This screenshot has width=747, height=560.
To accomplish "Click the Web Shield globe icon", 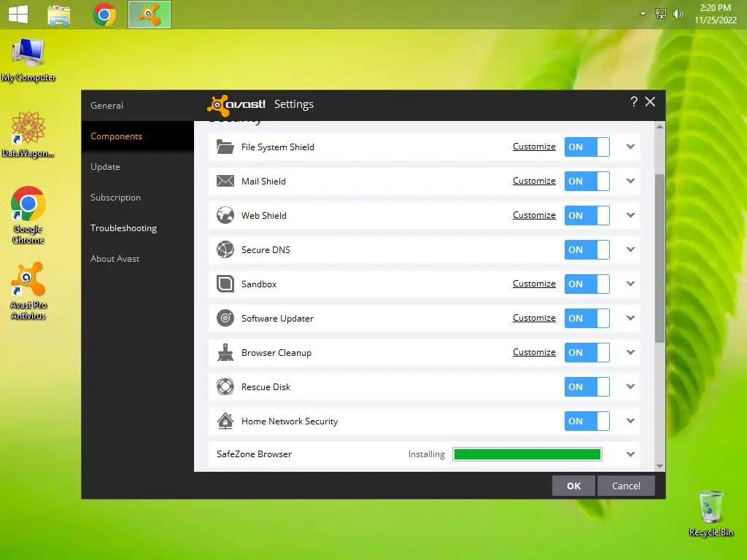I will coord(225,215).
